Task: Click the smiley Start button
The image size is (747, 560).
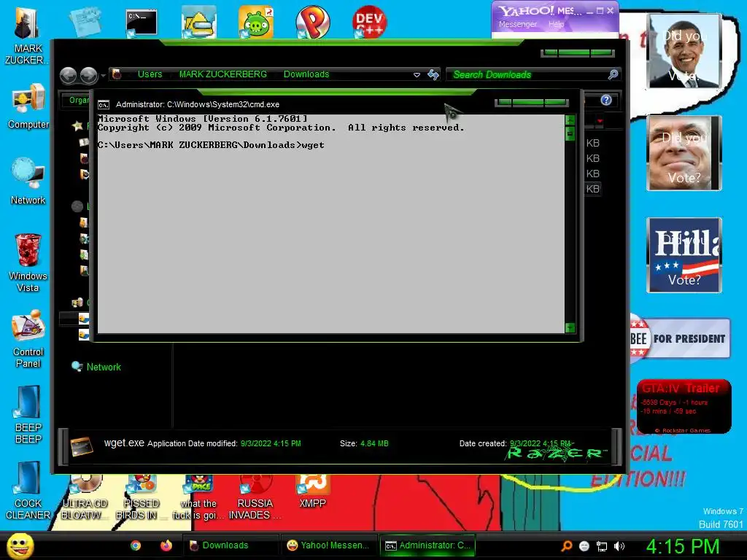Action: [x=20, y=545]
